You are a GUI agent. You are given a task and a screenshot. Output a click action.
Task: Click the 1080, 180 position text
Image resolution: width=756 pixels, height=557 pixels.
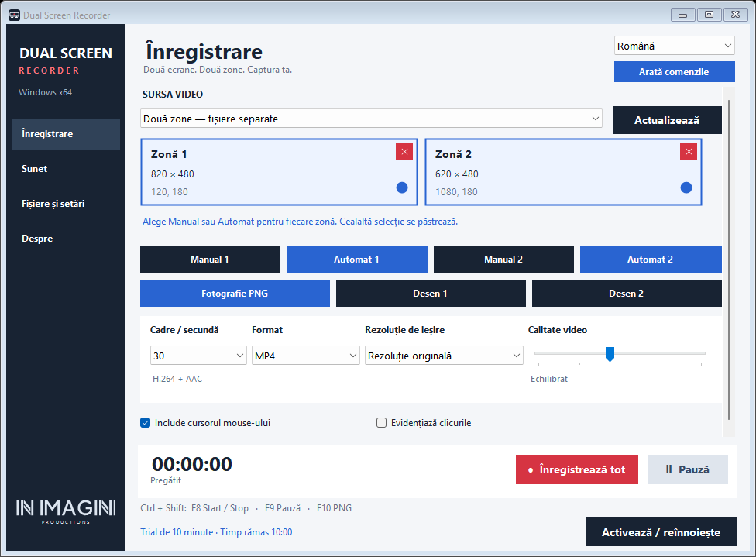coord(456,192)
